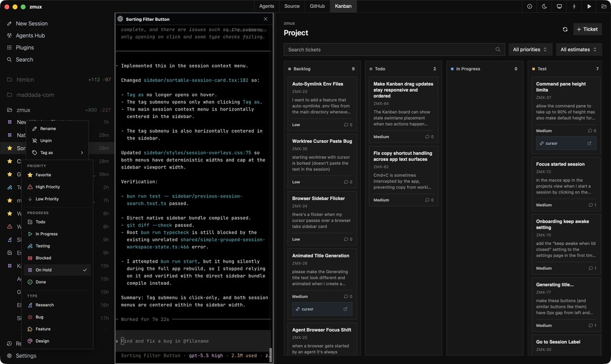Tag session as Favorite
Screen dimensions: 611x364
pyautogui.click(x=57, y=175)
